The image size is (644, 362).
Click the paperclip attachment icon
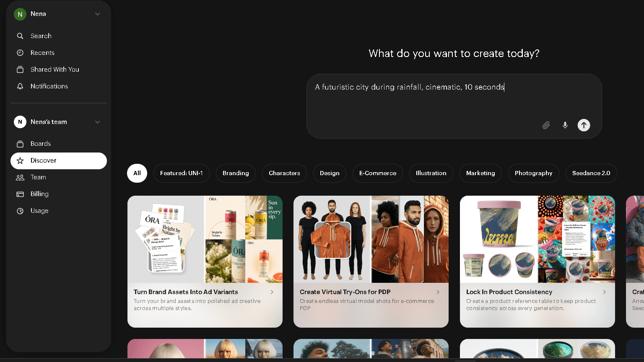point(546,125)
